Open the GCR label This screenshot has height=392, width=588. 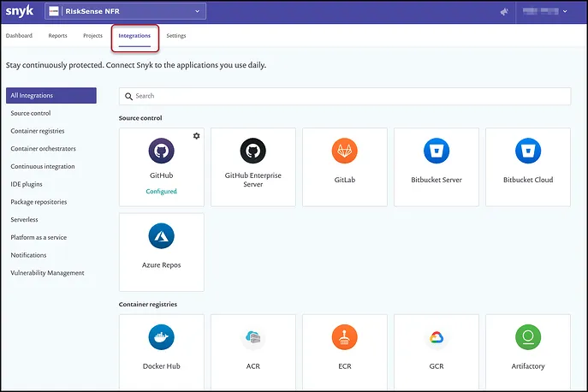pyautogui.click(x=437, y=366)
